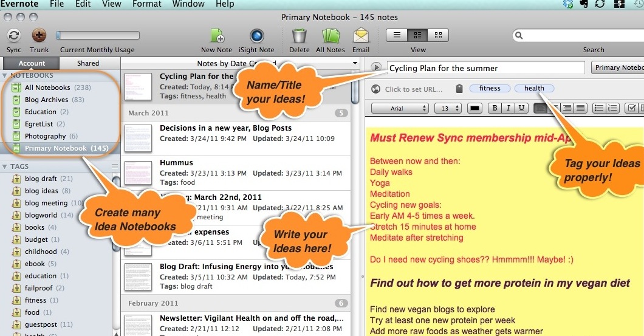
Task: Toggle Italic formatting
Action: click(508, 108)
